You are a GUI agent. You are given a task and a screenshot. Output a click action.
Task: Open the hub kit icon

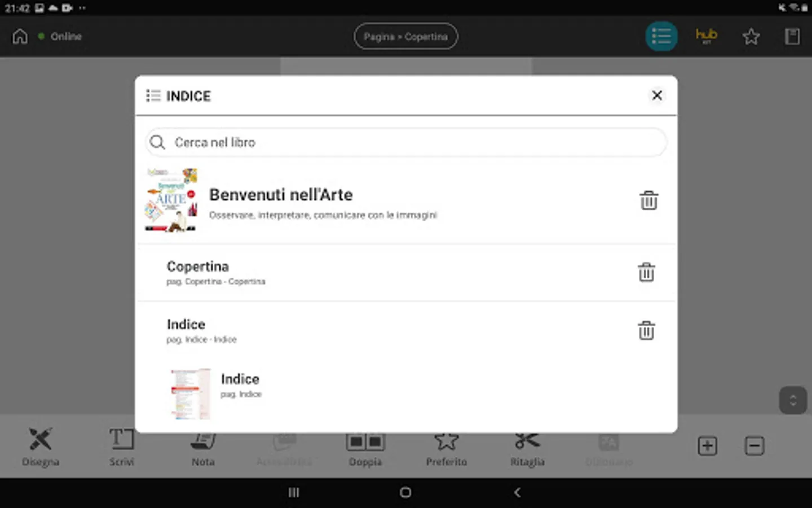[x=706, y=37]
